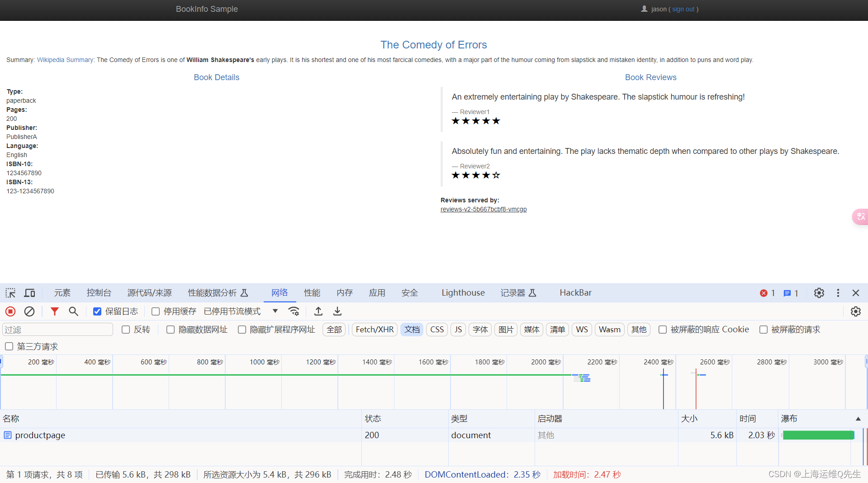868x483 pixels.
Task: Sort by size column header
Action: tap(707, 419)
